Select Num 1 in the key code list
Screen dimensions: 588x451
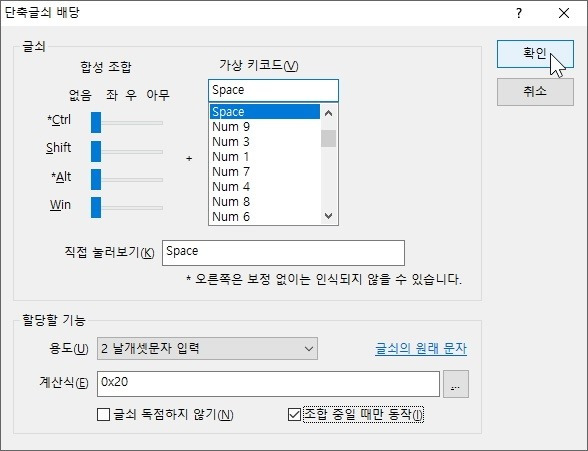[265, 157]
